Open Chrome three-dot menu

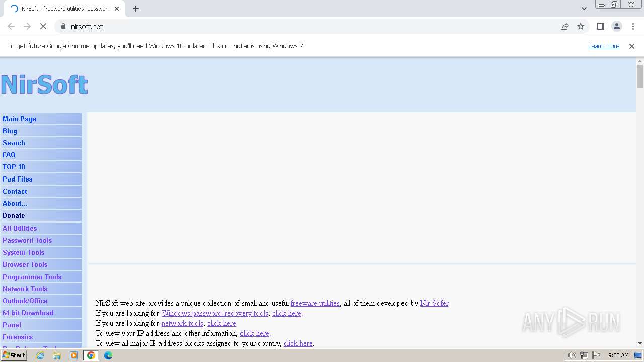coord(633,26)
